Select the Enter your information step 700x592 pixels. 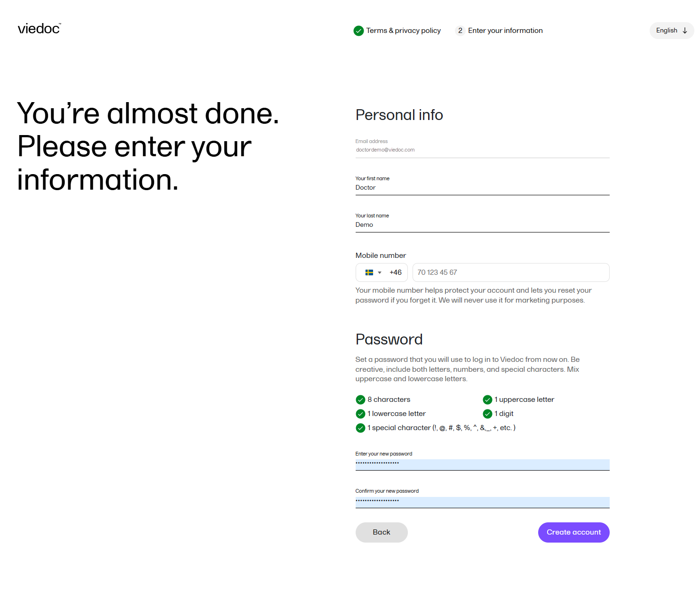pyautogui.click(x=505, y=31)
